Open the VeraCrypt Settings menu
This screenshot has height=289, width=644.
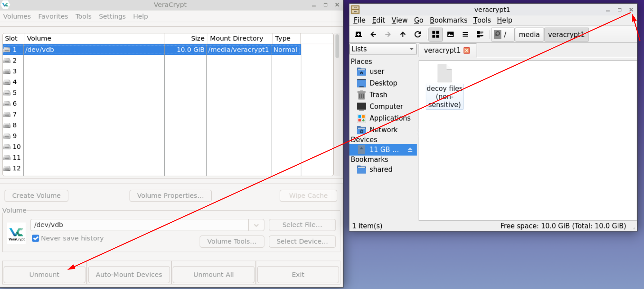112,16
